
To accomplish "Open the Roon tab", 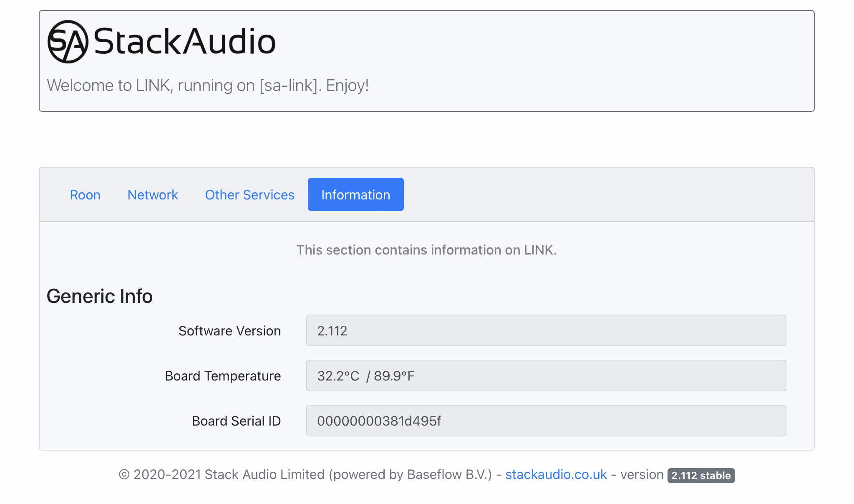I will tap(85, 195).
